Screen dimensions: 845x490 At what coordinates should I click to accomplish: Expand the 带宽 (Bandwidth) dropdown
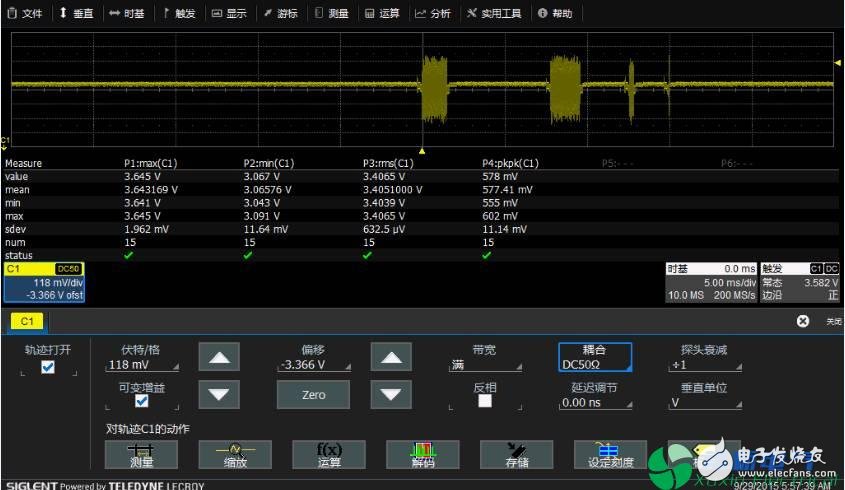point(484,366)
